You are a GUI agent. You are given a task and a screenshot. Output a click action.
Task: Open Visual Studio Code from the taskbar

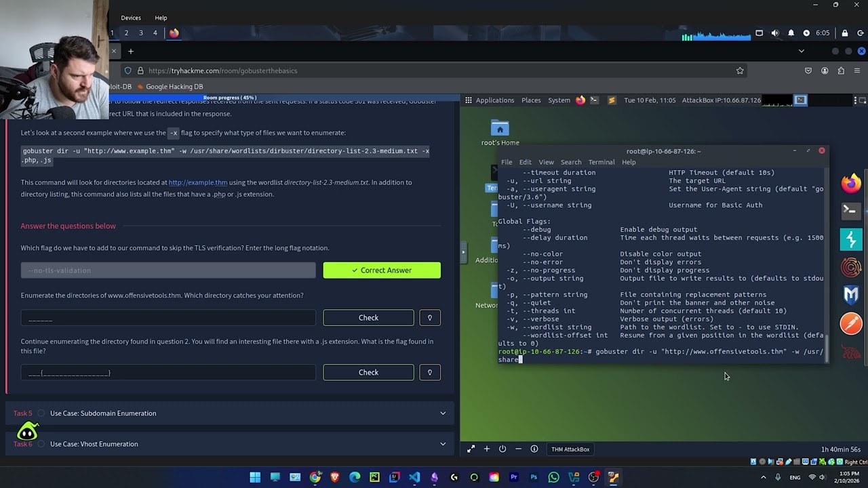tap(414, 477)
